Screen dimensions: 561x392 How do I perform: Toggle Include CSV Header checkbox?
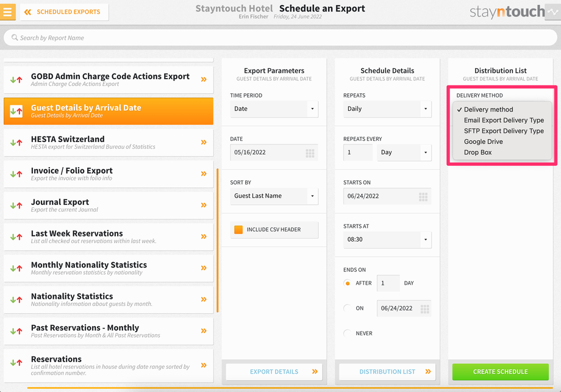(238, 230)
